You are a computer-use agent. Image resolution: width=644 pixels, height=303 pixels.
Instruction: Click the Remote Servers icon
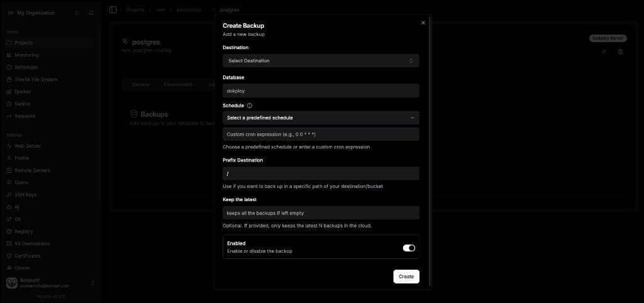pos(9,170)
